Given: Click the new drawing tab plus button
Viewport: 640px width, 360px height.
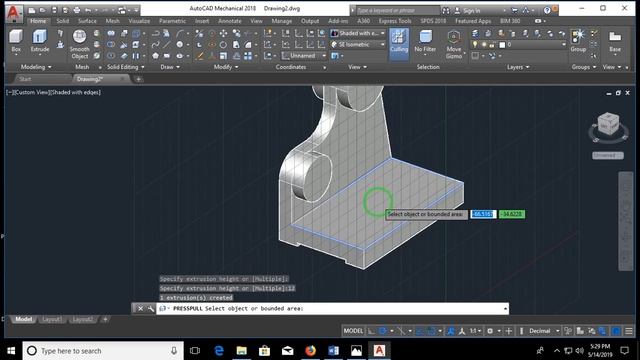Looking at the screenshot, I should (x=138, y=79).
